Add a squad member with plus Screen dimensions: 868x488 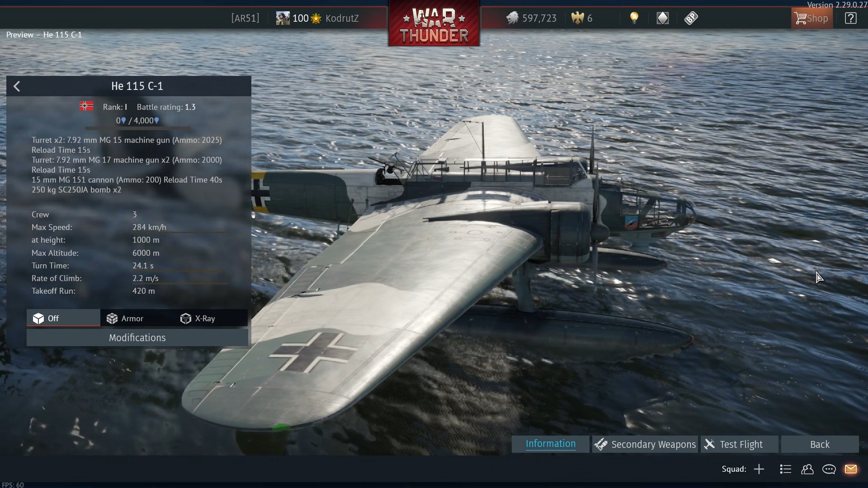point(759,469)
